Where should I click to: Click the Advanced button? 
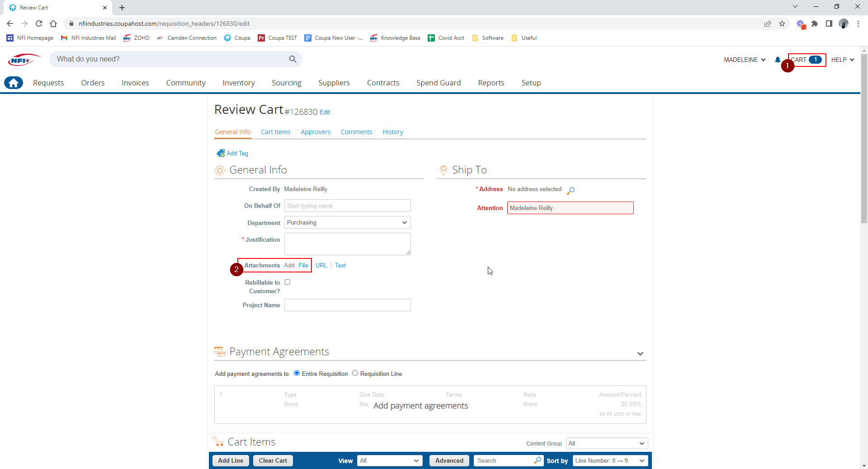click(x=449, y=460)
